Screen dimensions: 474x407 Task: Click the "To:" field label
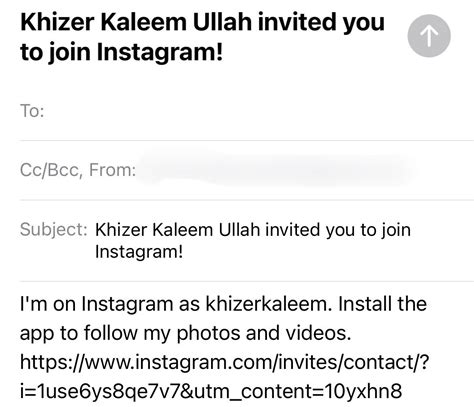pos(32,111)
